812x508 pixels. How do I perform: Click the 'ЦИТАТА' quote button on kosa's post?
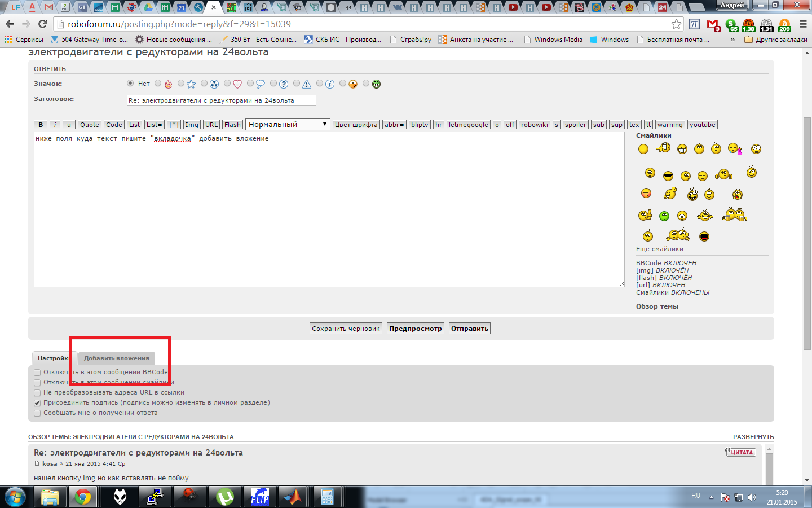point(740,452)
